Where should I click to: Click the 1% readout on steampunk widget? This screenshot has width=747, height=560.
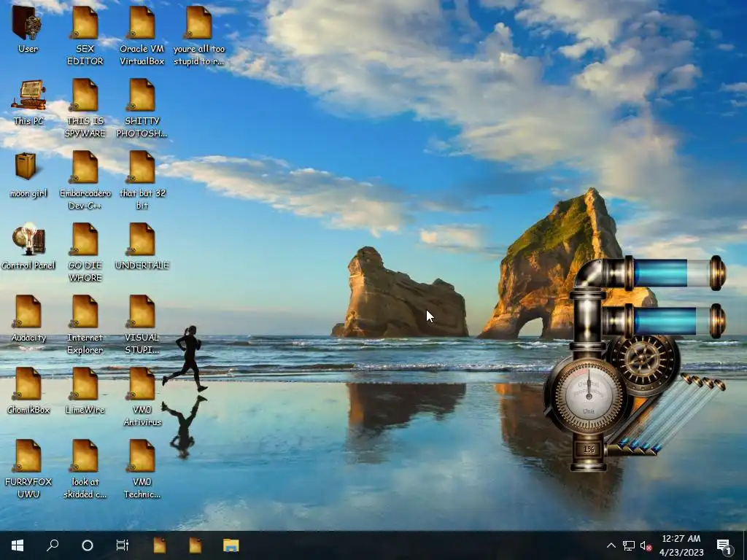pos(589,449)
